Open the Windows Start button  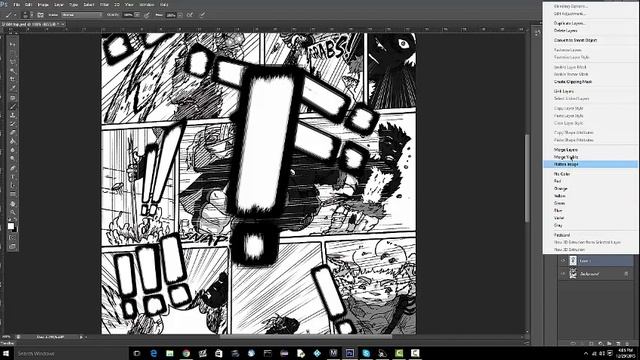[6, 353]
